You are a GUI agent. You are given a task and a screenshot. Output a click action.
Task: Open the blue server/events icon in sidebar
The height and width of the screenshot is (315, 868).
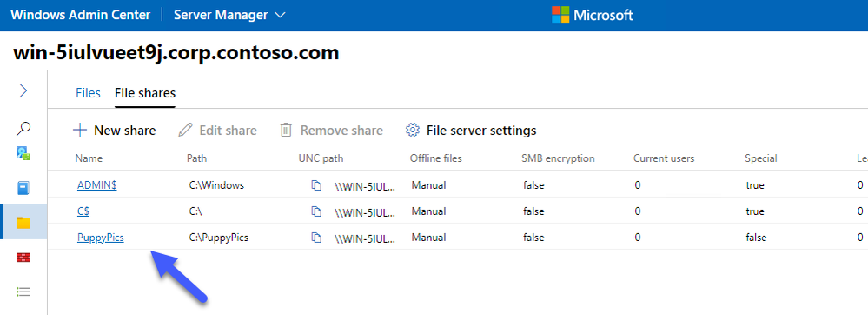23,188
